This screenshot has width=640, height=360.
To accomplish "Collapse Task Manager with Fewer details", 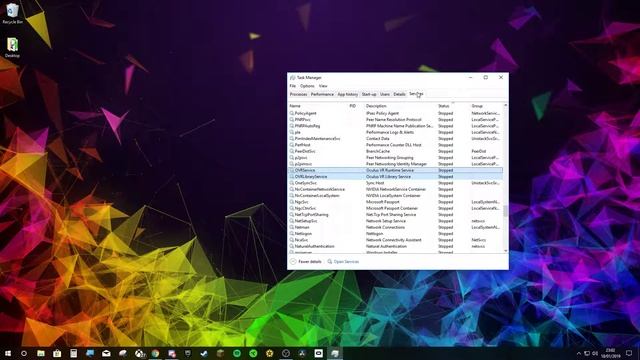I will click(306, 262).
